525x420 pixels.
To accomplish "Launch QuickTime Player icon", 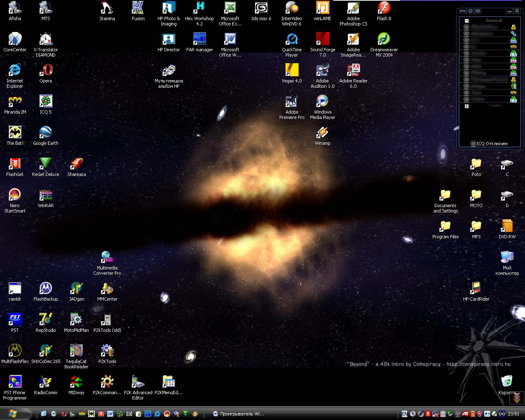I will point(292,45).
